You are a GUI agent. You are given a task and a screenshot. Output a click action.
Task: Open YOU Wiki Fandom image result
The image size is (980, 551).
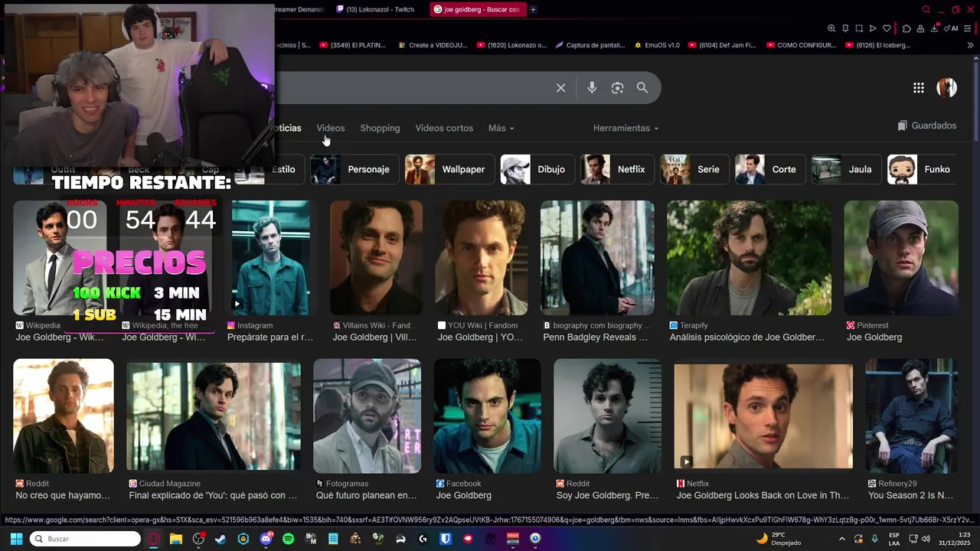(x=481, y=258)
